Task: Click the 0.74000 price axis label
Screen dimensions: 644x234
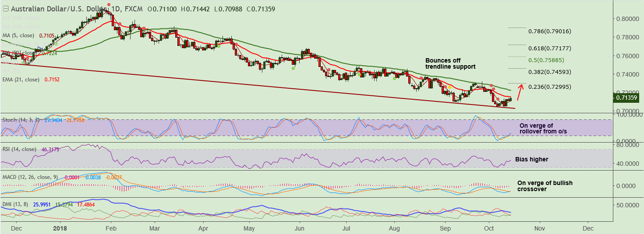Action: coord(627,75)
